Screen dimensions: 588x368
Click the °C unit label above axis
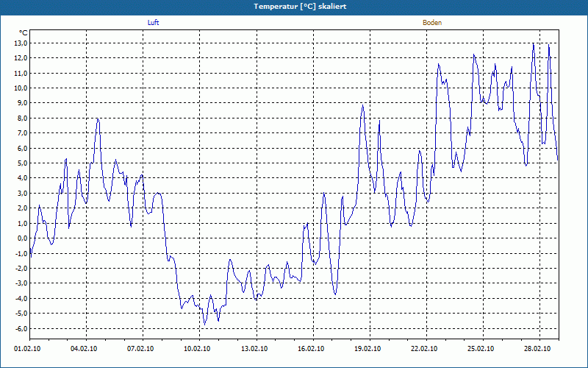coord(24,33)
